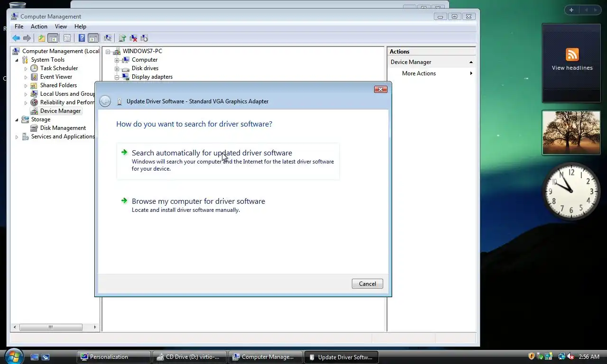This screenshot has height=364, width=607.
Task: Click the Windows Start orb
Action: (13, 356)
